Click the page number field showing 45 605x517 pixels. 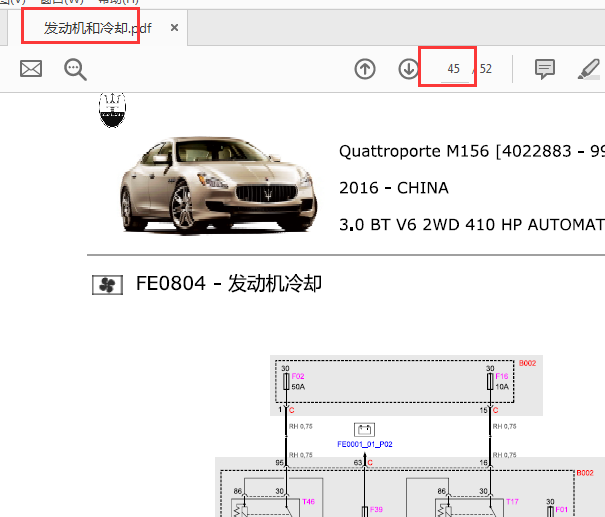click(x=454, y=69)
